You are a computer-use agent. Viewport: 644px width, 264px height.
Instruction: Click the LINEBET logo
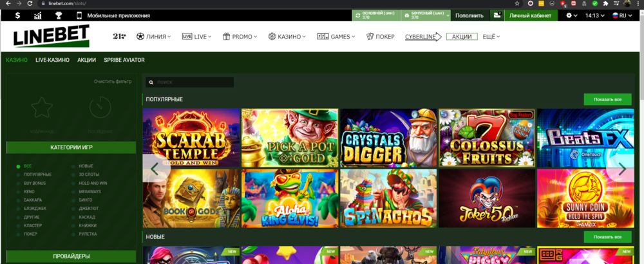[52, 35]
